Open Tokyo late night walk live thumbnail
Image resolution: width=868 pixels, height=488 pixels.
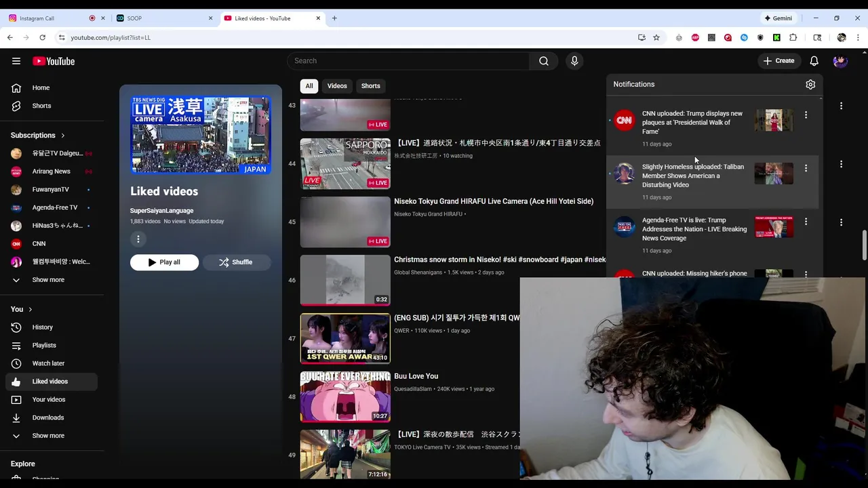click(x=345, y=455)
